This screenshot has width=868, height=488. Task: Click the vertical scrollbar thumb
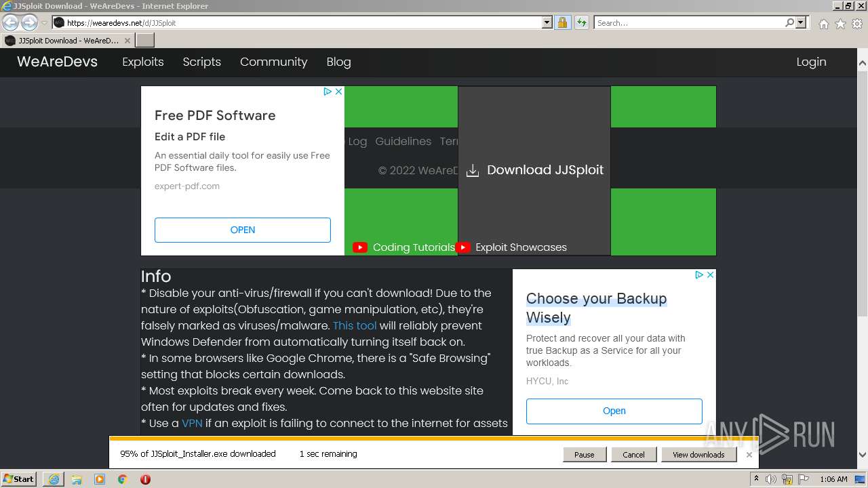pyautogui.click(x=863, y=192)
